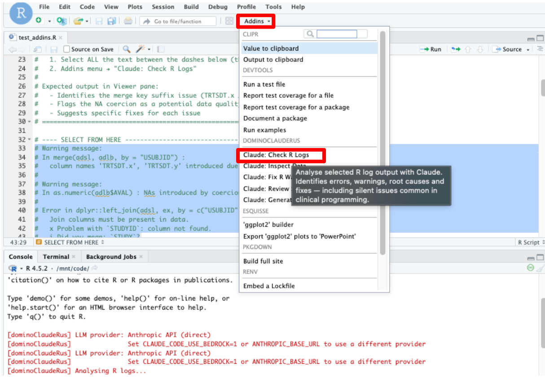Click the Open File folder icon
545x392 pixels.
point(79,21)
